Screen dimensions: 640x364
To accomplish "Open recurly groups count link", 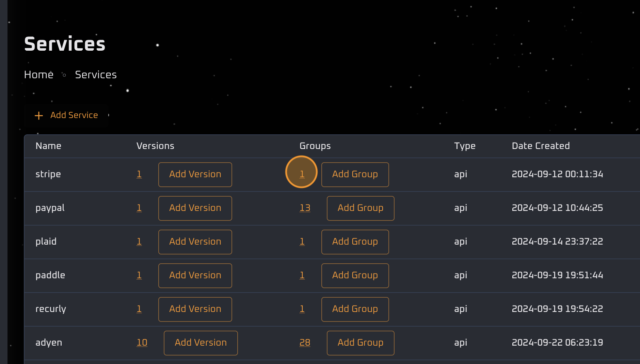I will (302, 309).
